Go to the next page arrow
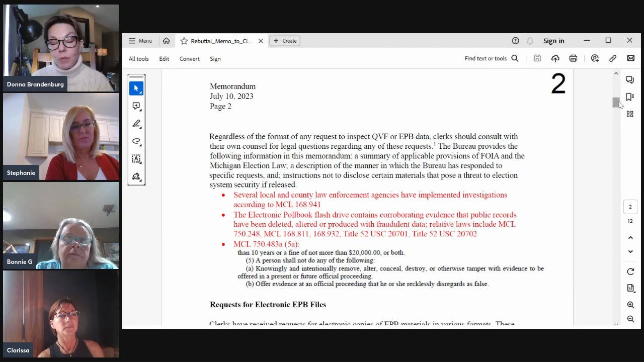This screenshot has width=644, height=362. [630, 251]
